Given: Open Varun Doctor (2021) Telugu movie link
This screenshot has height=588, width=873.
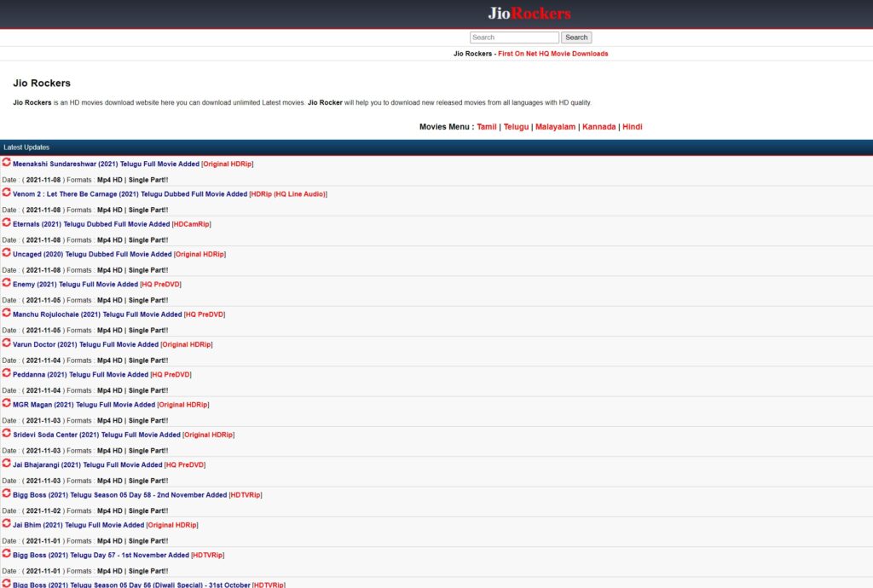Looking at the screenshot, I should pos(113,344).
